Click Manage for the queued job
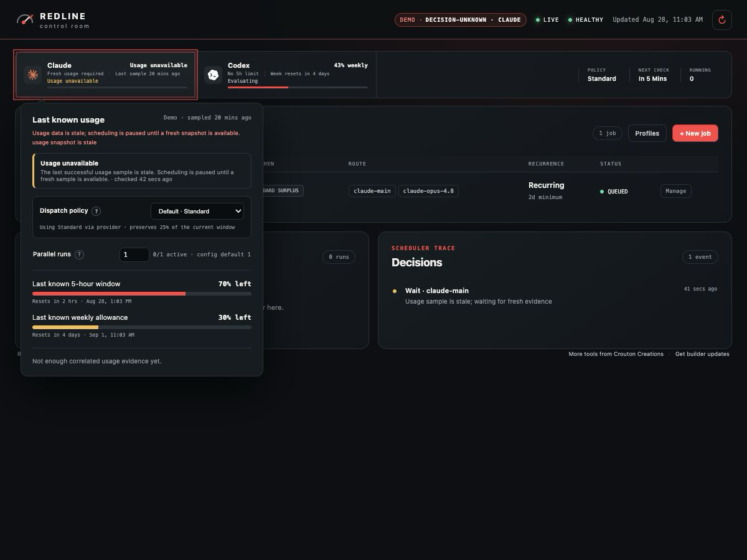The width and height of the screenshot is (747, 560). (x=675, y=191)
